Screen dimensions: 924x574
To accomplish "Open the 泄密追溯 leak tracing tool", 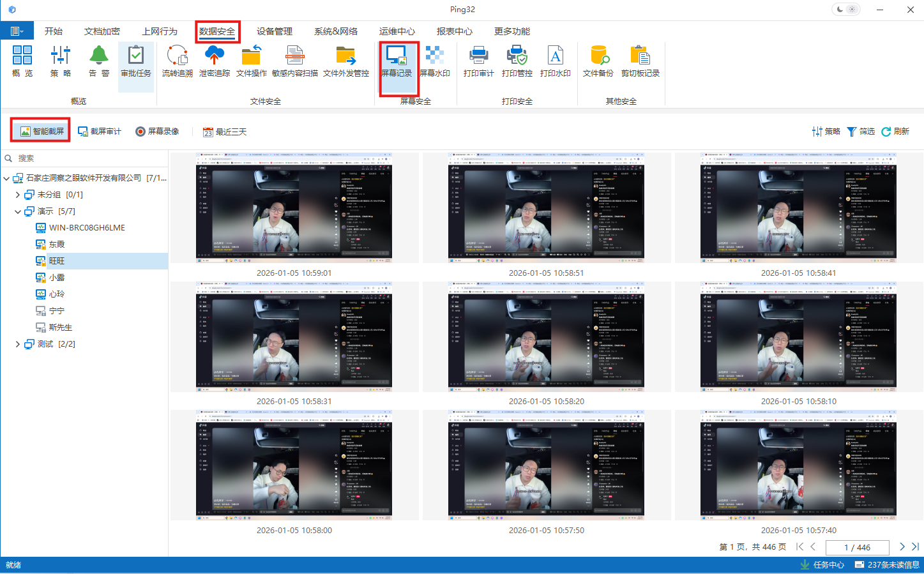I will click(x=214, y=62).
